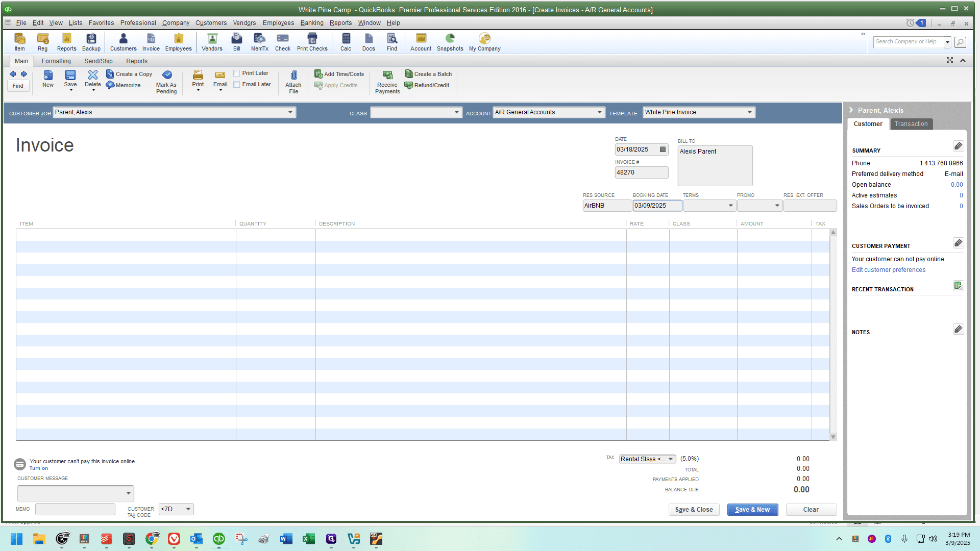Click the Check icon in toolbar

282,41
